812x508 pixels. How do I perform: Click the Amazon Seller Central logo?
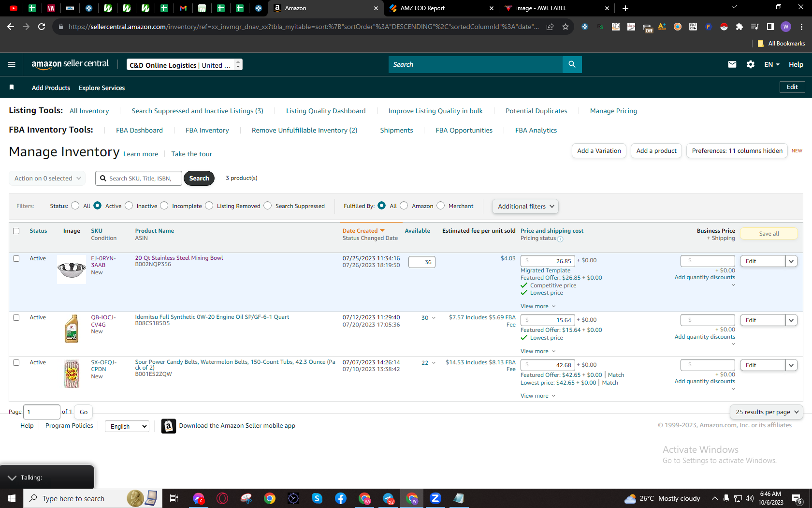[70, 64]
